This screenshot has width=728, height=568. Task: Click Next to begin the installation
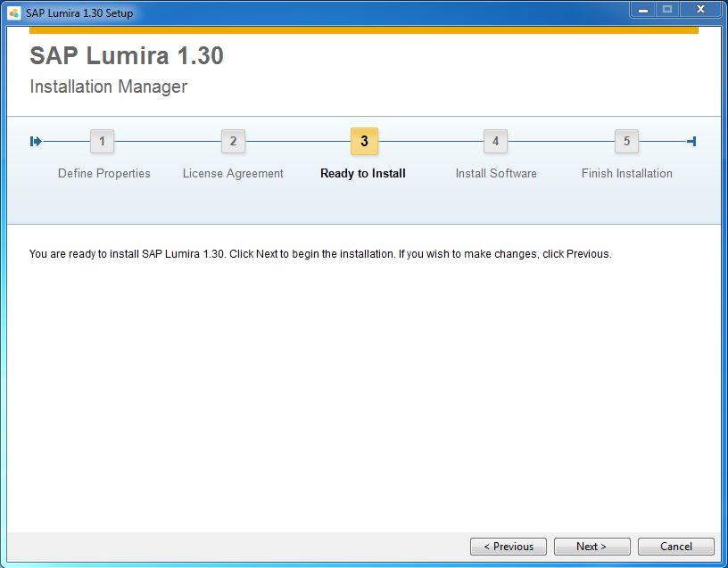(x=592, y=547)
